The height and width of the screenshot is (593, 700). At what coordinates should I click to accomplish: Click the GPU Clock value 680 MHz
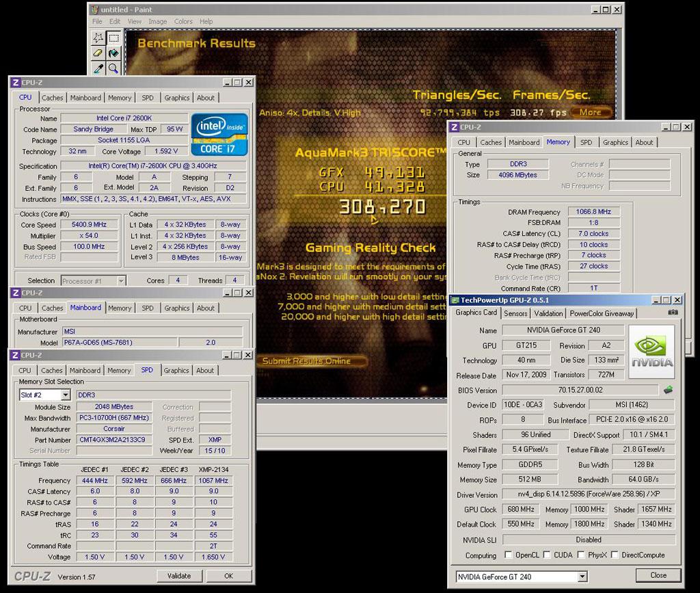click(521, 509)
